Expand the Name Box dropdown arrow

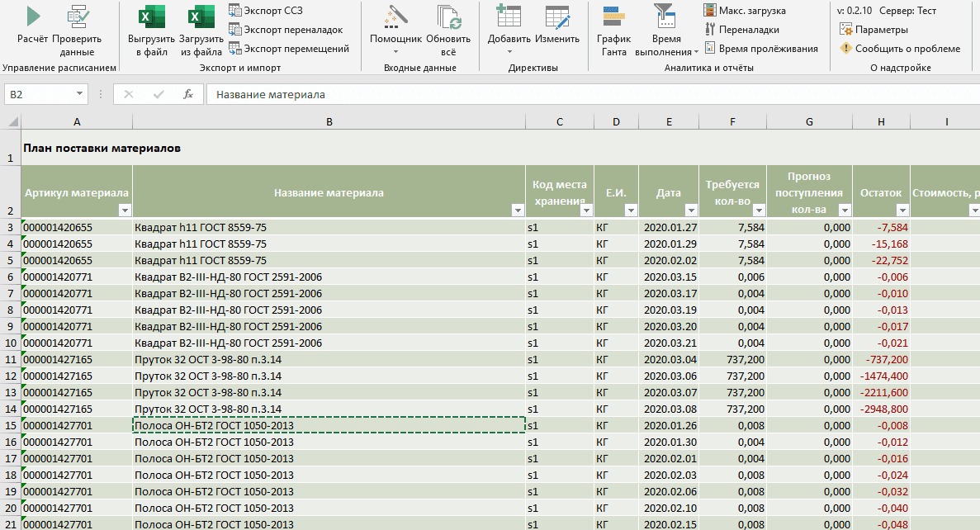79,94
